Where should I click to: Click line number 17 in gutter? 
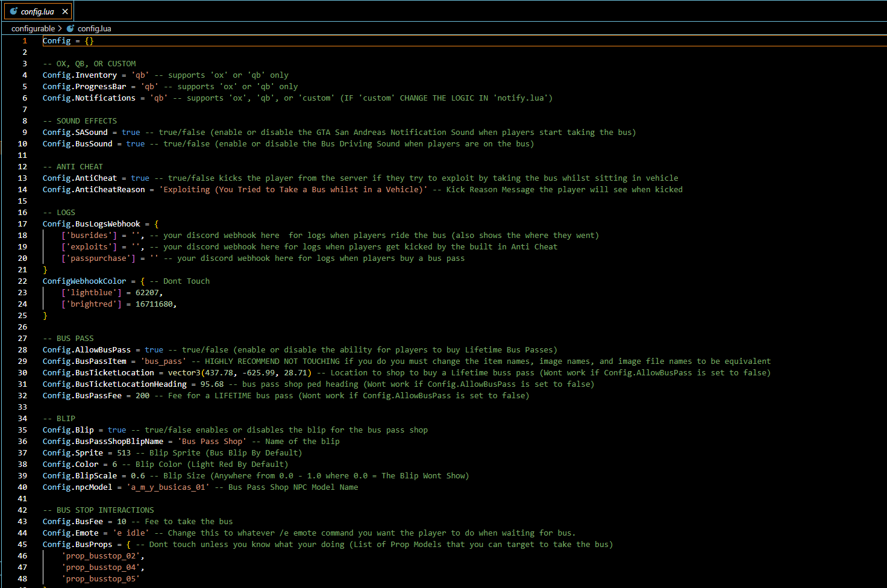point(22,224)
